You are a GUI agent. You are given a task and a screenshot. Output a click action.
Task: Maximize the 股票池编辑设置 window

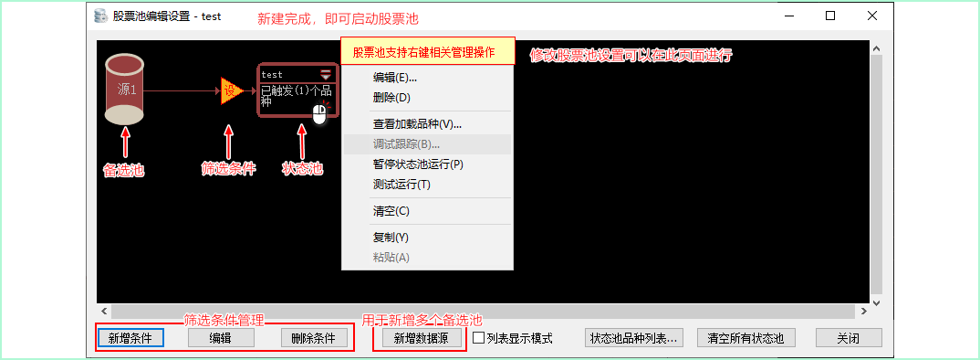tap(830, 16)
